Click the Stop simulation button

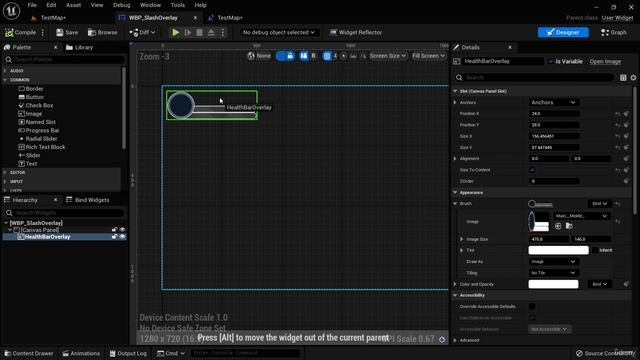[x=199, y=32]
